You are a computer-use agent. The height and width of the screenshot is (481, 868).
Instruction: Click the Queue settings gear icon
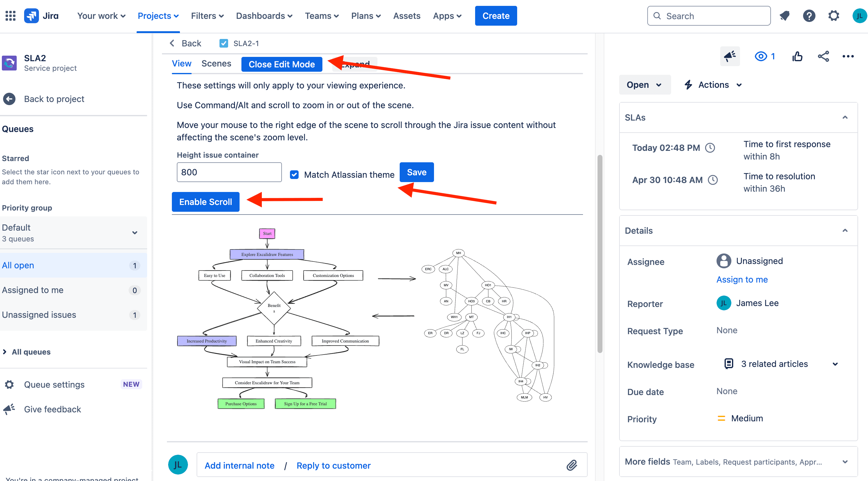pos(9,385)
